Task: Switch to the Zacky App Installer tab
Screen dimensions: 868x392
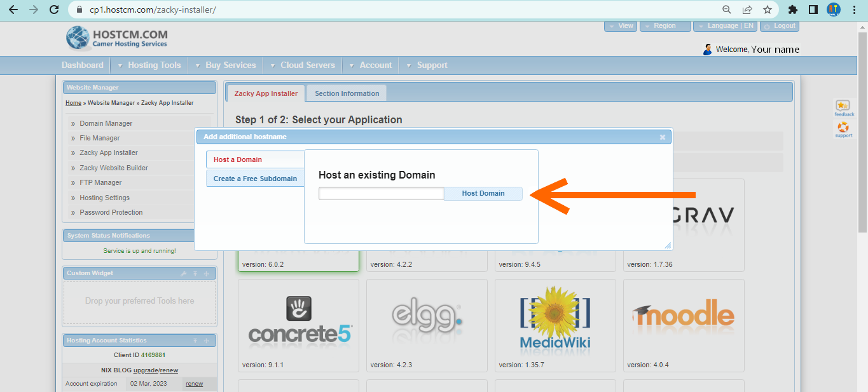Action: (266, 93)
